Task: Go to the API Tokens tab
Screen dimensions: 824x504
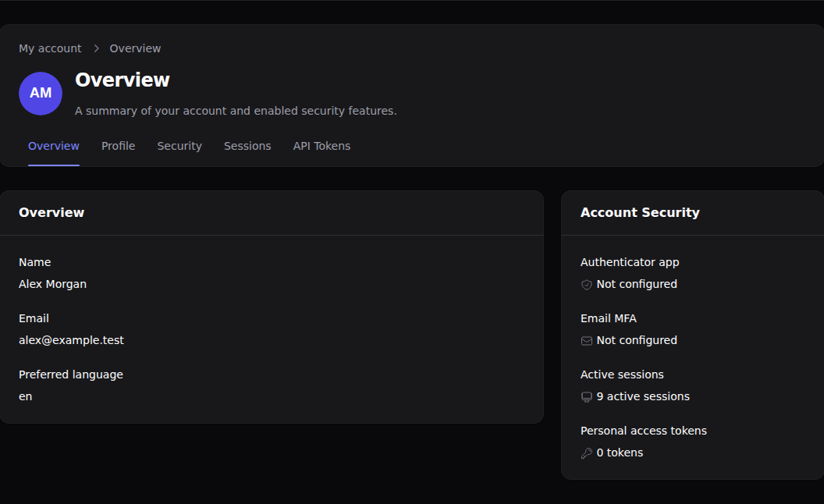Action: (x=321, y=146)
